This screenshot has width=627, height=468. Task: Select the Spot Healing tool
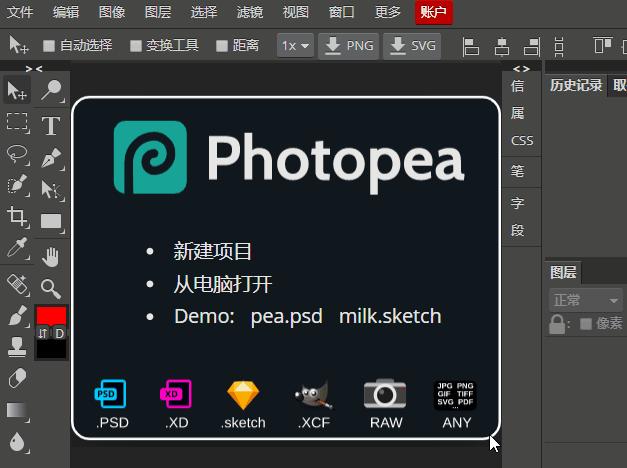point(17,284)
